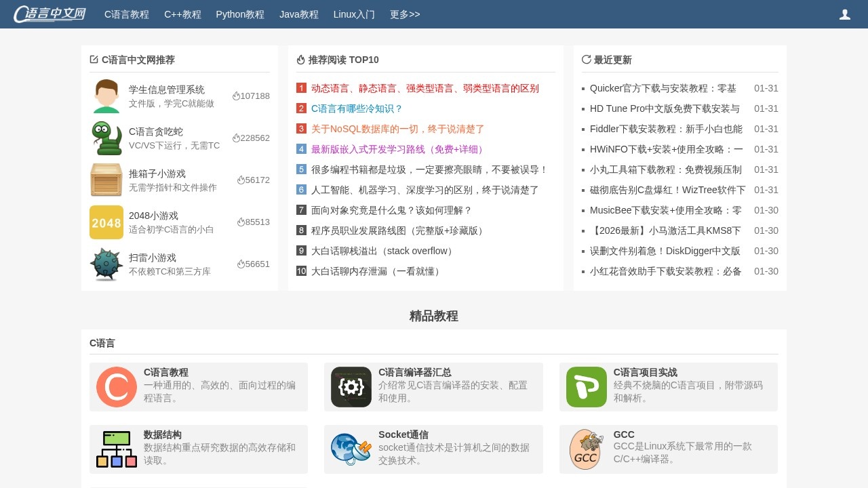868x488 pixels.
Task: Click the like count for 学生信息管理系统
Action: click(252, 96)
